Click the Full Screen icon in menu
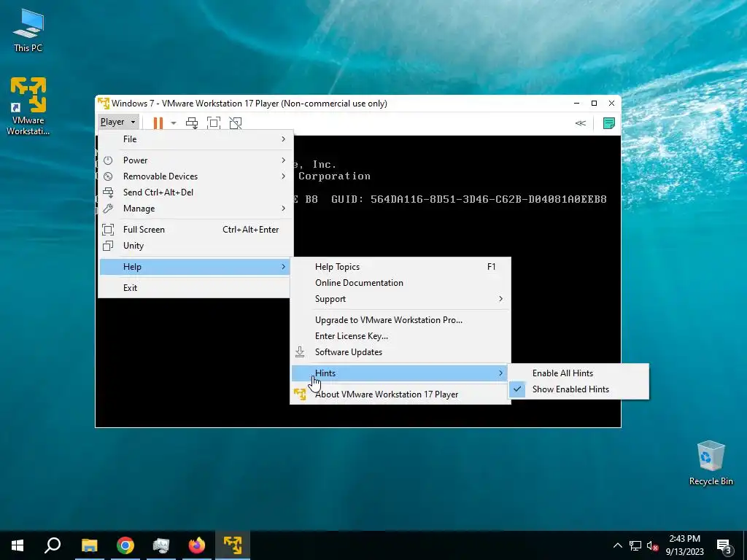 [108, 230]
